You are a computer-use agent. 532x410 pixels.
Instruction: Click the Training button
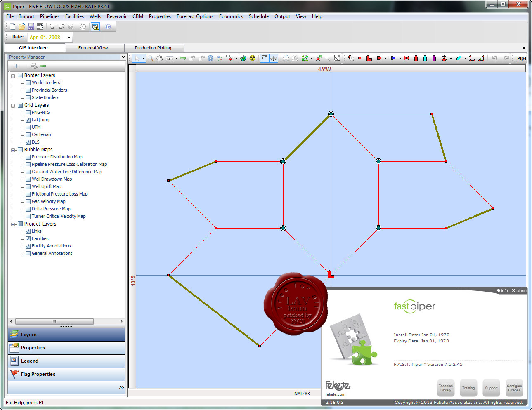pyautogui.click(x=468, y=388)
